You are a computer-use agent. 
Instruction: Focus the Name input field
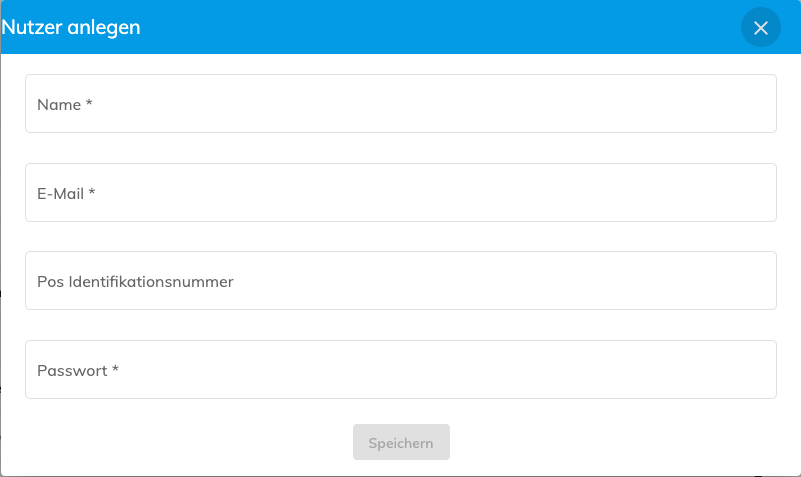tap(400, 104)
